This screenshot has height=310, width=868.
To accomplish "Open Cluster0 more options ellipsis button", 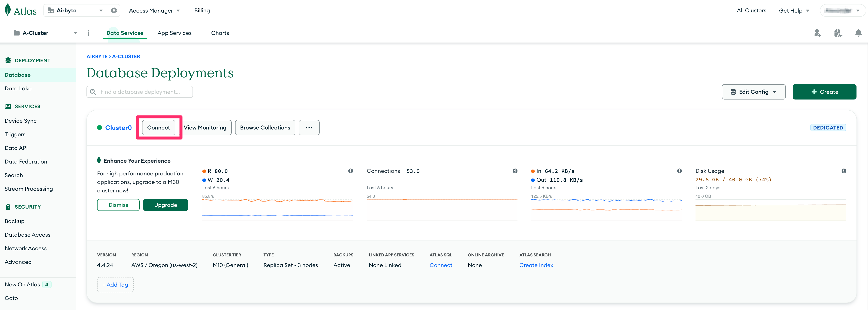I will pyautogui.click(x=309, y=128).
